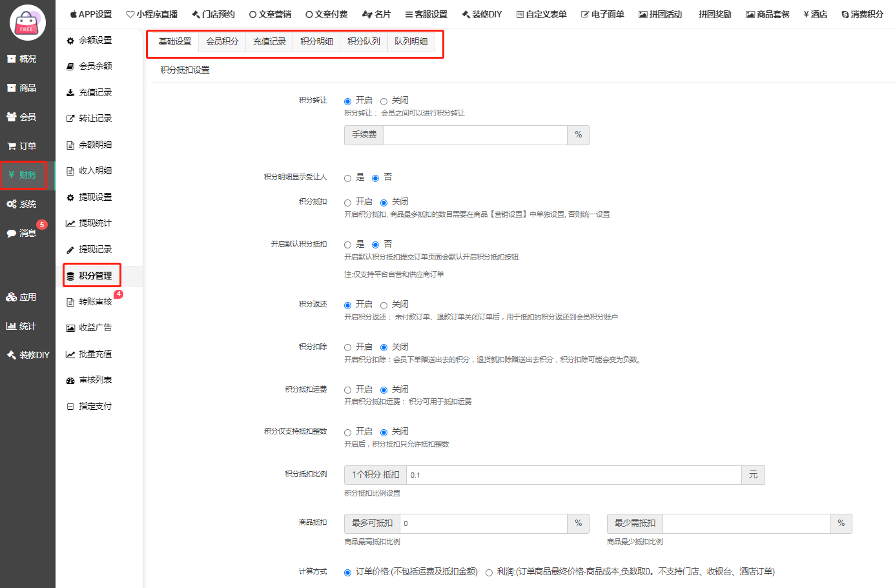
Task: Open the 审核列表 dashboard icon
Action: (70, 381)
